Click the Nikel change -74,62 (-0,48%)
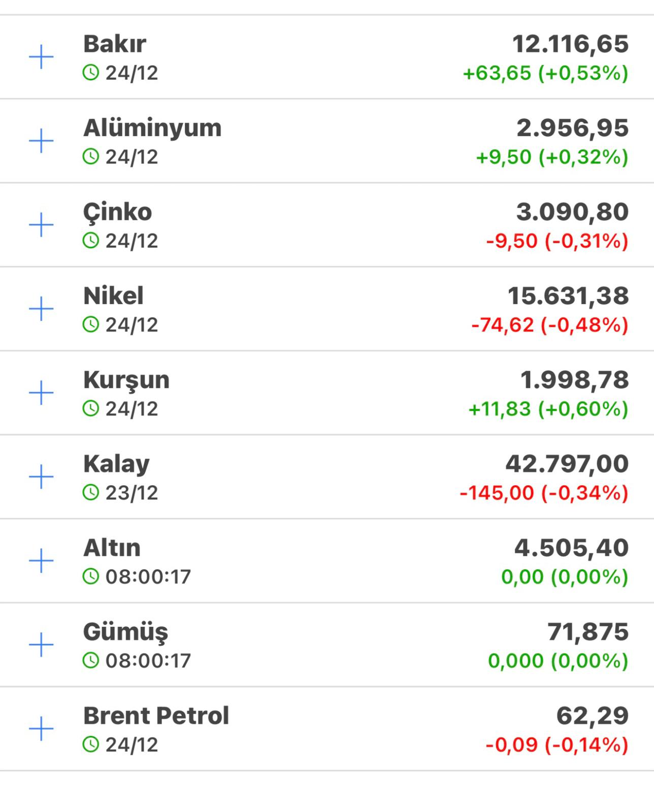Screen dimensions: 654x812 (549, 325)
